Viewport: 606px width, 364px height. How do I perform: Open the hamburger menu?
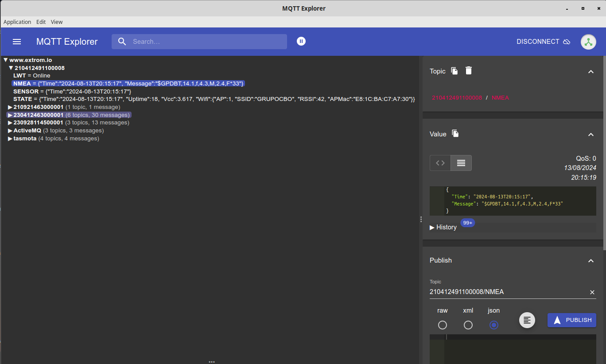[17, 42]
